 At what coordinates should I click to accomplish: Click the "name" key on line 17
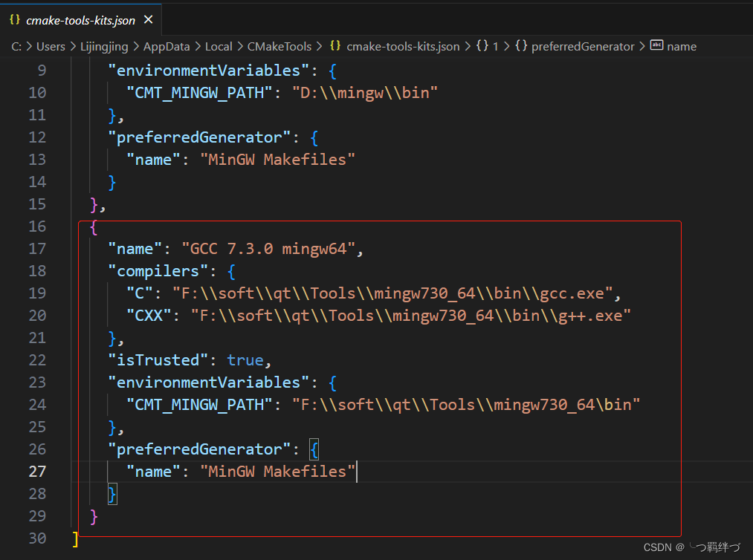pos(135,249)
